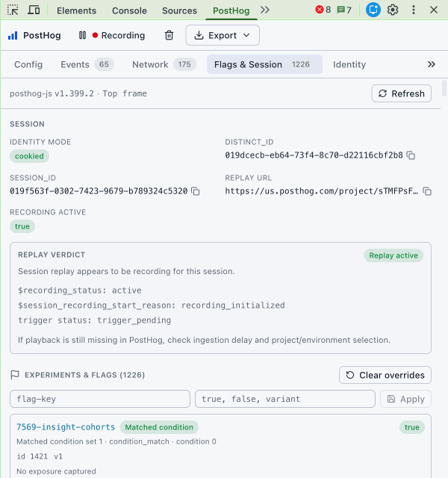This screenshot has width=448, height=478.
Task: Click the "id 1421 v1" text
Action: point(40,456)
